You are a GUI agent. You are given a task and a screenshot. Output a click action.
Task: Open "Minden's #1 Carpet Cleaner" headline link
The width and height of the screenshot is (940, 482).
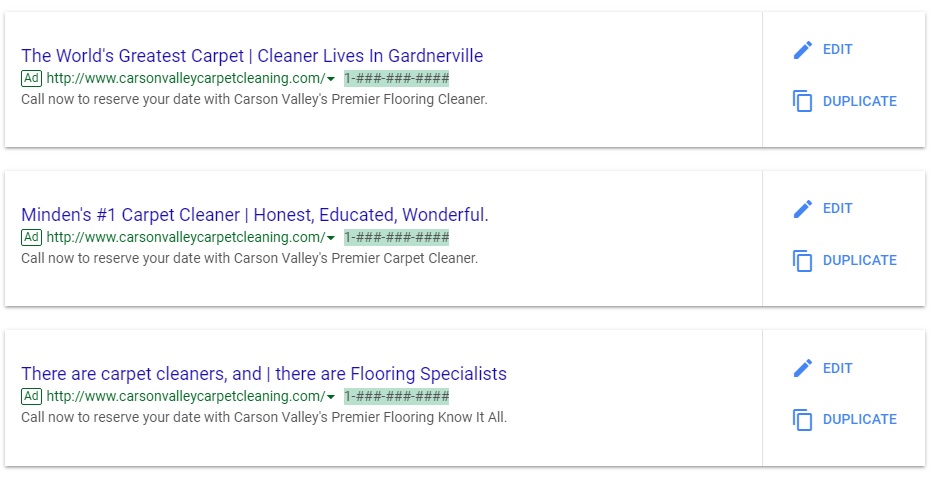[x=254, y=215]
